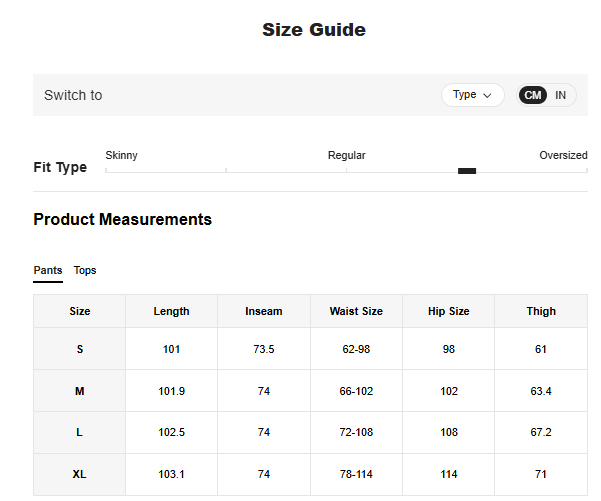Select the XL size row label
The width and height of the screenshot is (601, 501).
point(80,474)
